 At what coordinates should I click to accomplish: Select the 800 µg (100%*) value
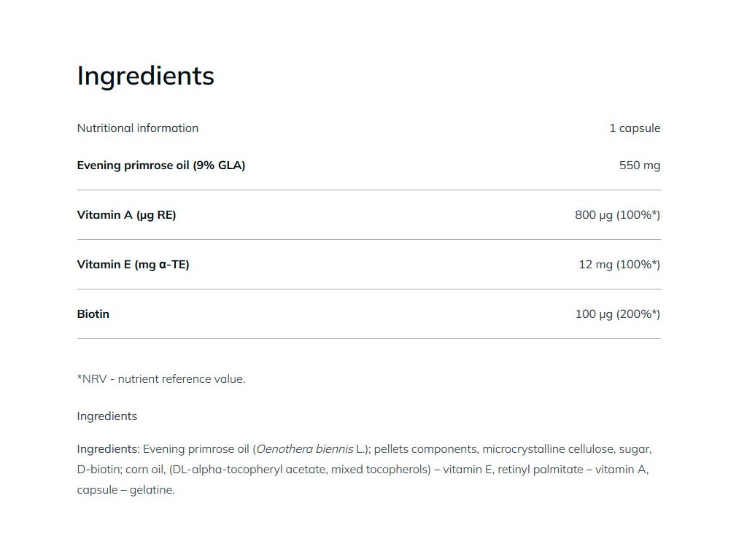coord(617,215)
